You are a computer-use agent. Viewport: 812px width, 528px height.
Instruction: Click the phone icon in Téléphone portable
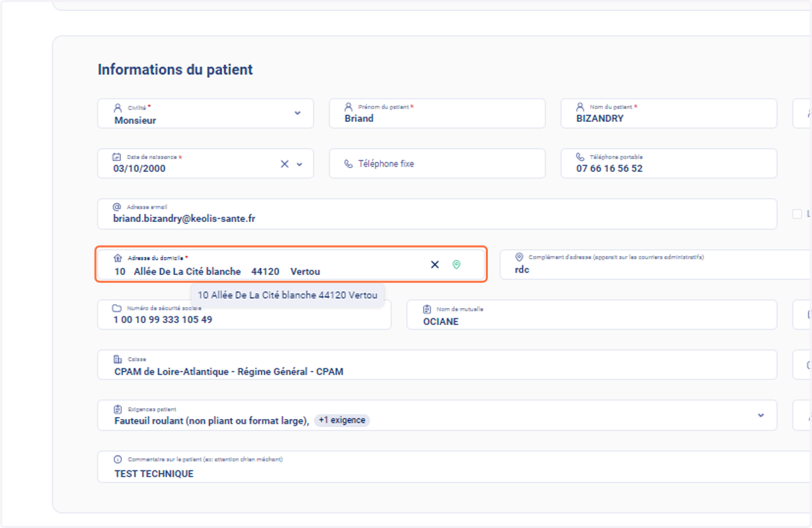581,156
